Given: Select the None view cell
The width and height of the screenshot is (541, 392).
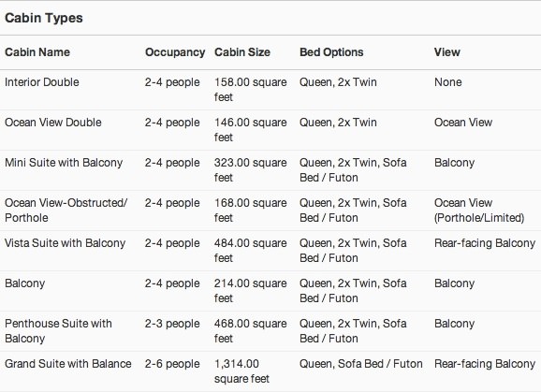Looking at the screenshot, I should click(447, 82).
